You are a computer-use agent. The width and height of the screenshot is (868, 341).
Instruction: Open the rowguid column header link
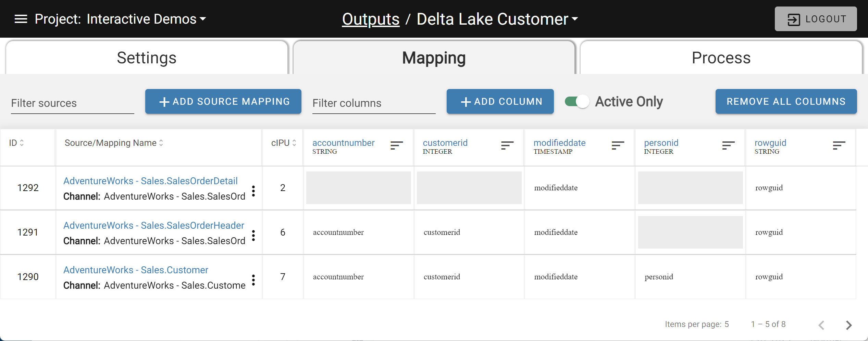[x=770, y=143]
